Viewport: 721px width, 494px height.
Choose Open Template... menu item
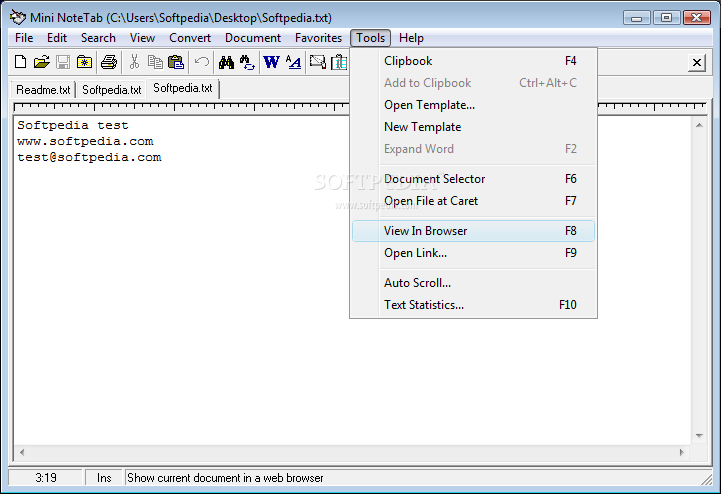(x=473, y=105)
